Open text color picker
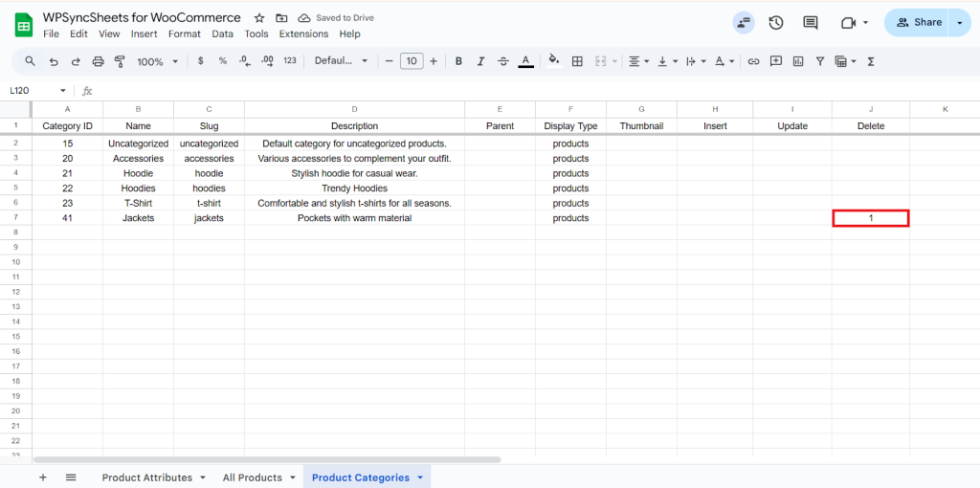 point(525,61)
